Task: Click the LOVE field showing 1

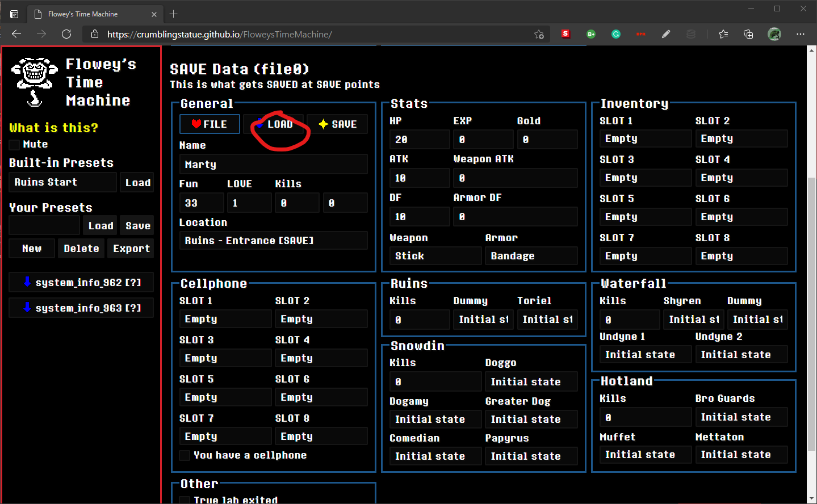Action: [249, 203]
